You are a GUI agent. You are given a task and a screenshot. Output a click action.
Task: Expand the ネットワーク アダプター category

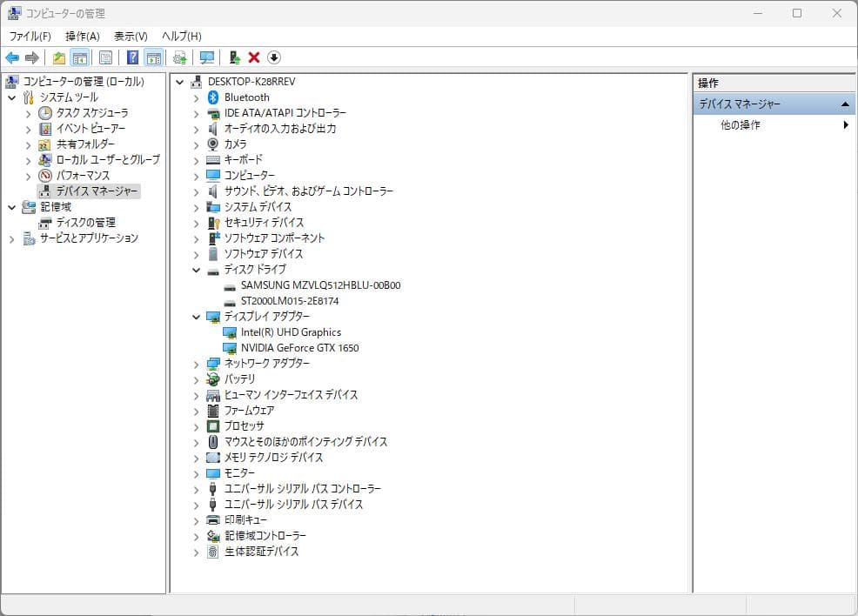[195, 363]
